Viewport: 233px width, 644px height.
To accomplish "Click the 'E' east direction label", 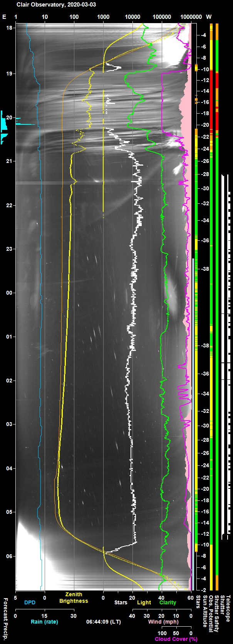I will click(4, 17).
